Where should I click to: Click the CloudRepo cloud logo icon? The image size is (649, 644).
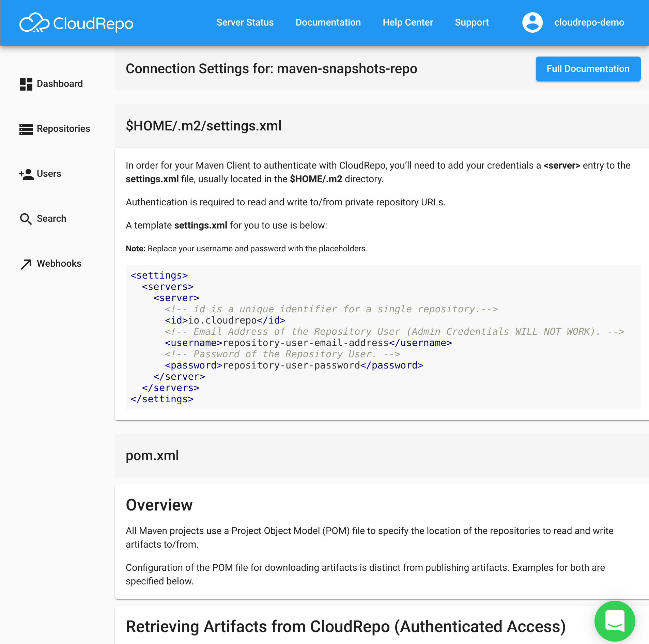click(34, 23)
